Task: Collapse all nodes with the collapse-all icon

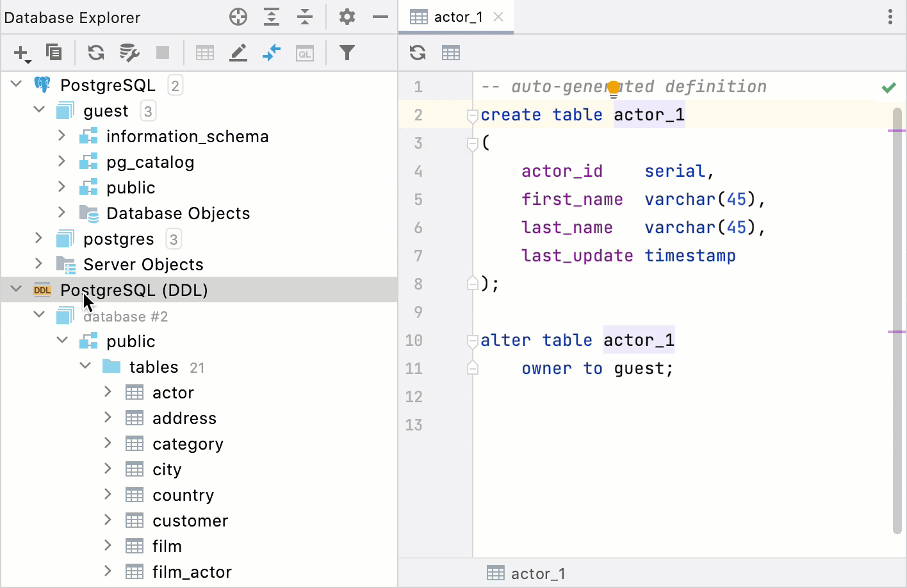Action: click(305, 17)
